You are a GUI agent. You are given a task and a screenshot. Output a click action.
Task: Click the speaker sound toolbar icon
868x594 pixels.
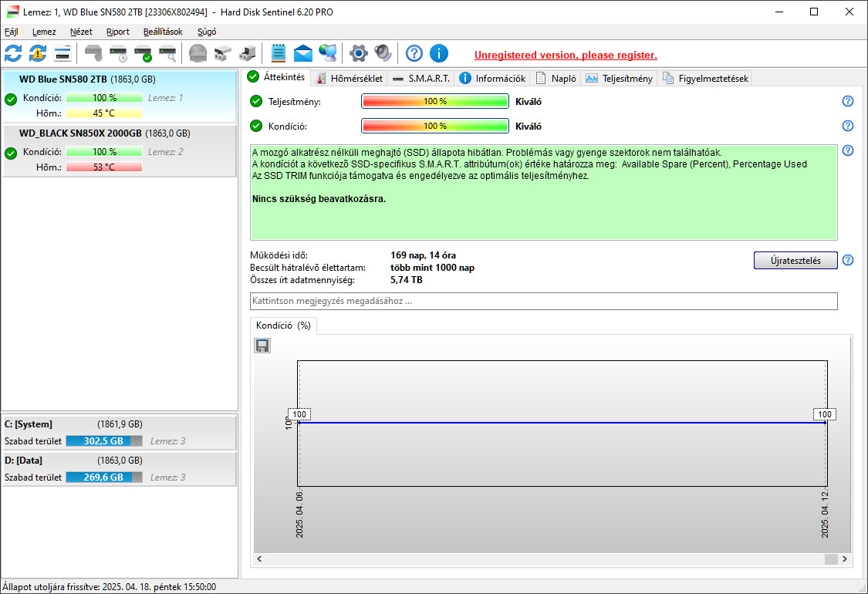383,54
